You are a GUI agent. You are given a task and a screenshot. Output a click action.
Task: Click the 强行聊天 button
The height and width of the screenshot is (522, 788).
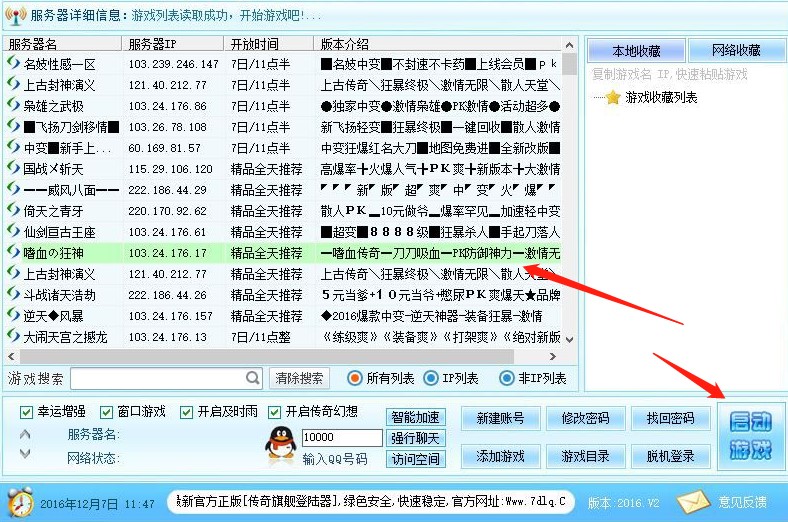pos(416,438)
